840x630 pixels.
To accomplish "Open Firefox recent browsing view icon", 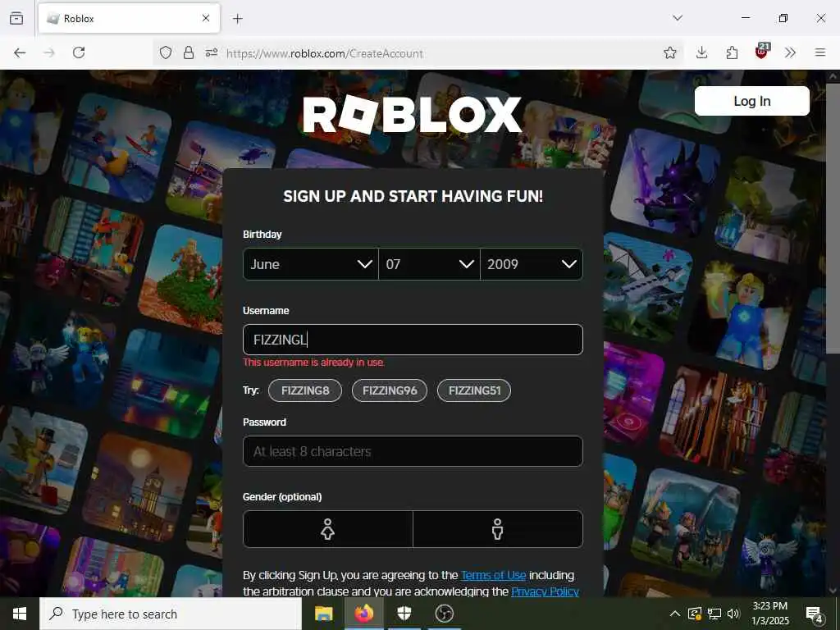I will pyautogui.click(x=16, y=18).
